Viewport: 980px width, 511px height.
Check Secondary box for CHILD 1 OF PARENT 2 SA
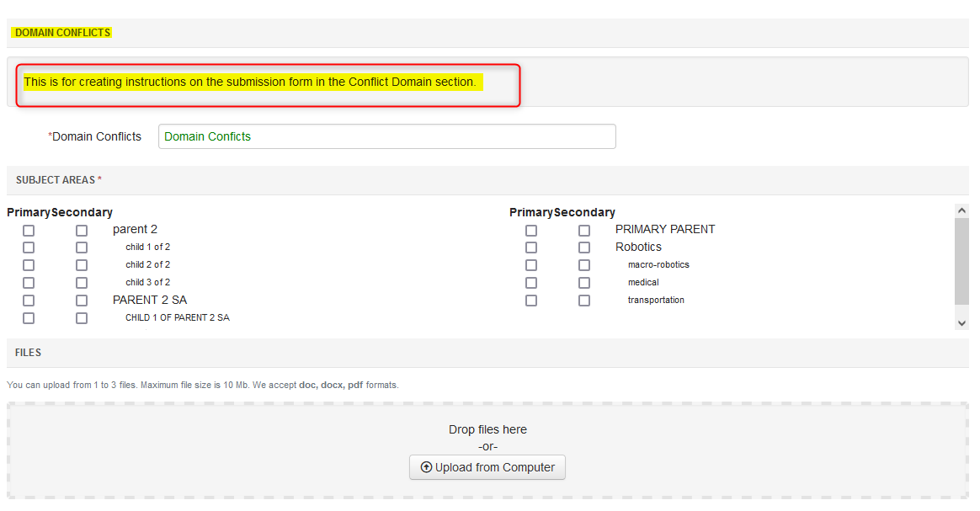pos(82,318)
